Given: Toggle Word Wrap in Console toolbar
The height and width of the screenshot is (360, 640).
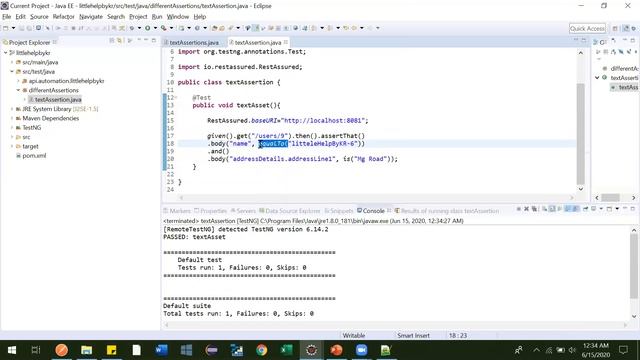Looking at the screenshot, I should pos(559,209).
